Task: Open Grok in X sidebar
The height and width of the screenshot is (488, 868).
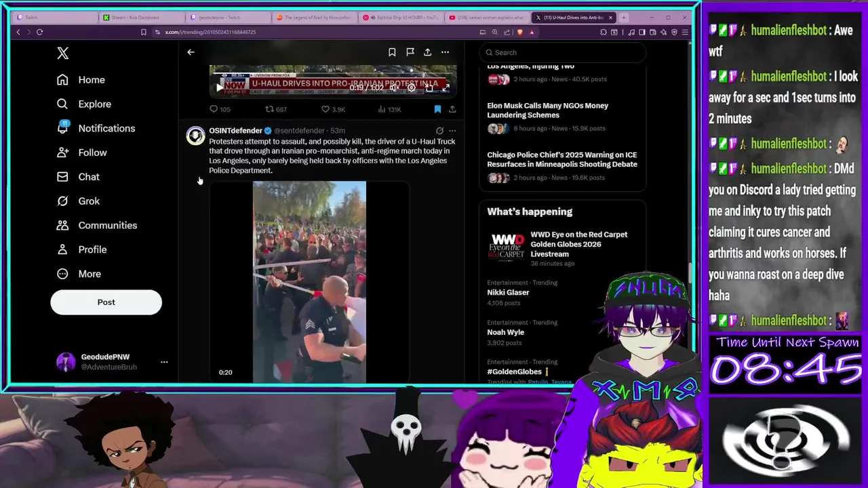Action: coord(78,201)
